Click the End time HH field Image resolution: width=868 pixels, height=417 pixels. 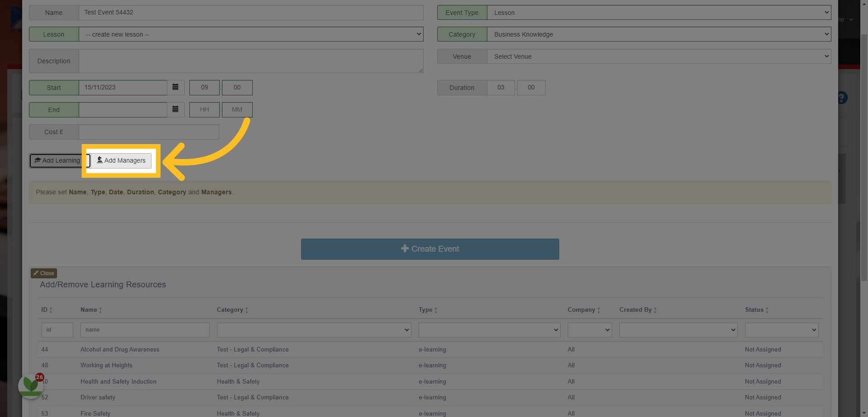tap(204, 109)
